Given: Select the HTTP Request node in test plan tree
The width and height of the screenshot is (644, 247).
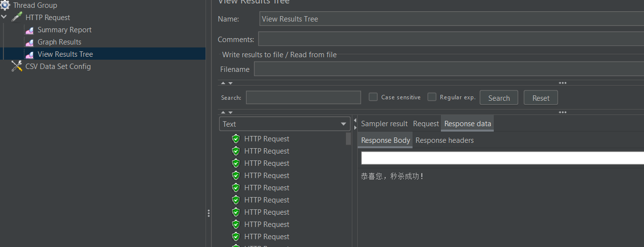Looking at the screenshot, I should (48, 18).
